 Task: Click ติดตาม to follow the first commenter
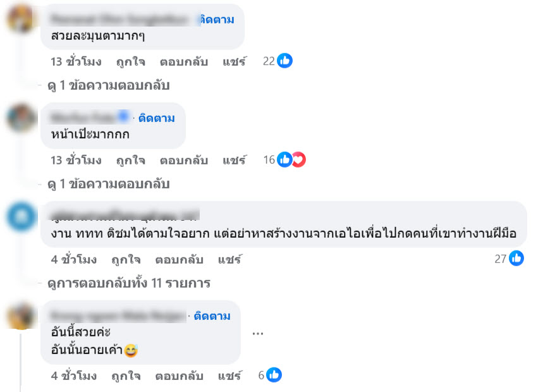point(217,20)
